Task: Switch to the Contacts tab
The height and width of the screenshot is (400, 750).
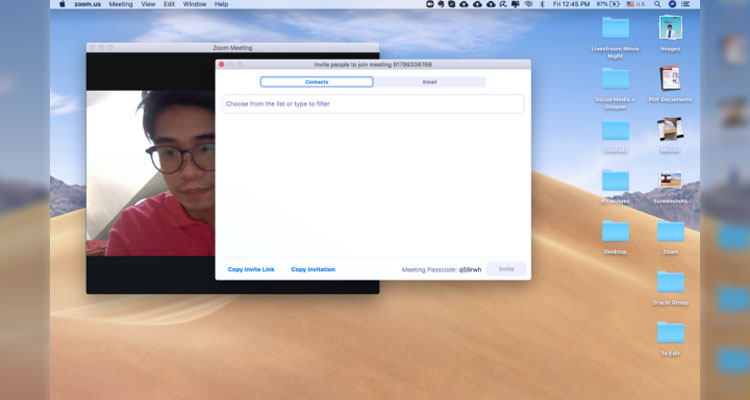Action: (x=316, y=82)
